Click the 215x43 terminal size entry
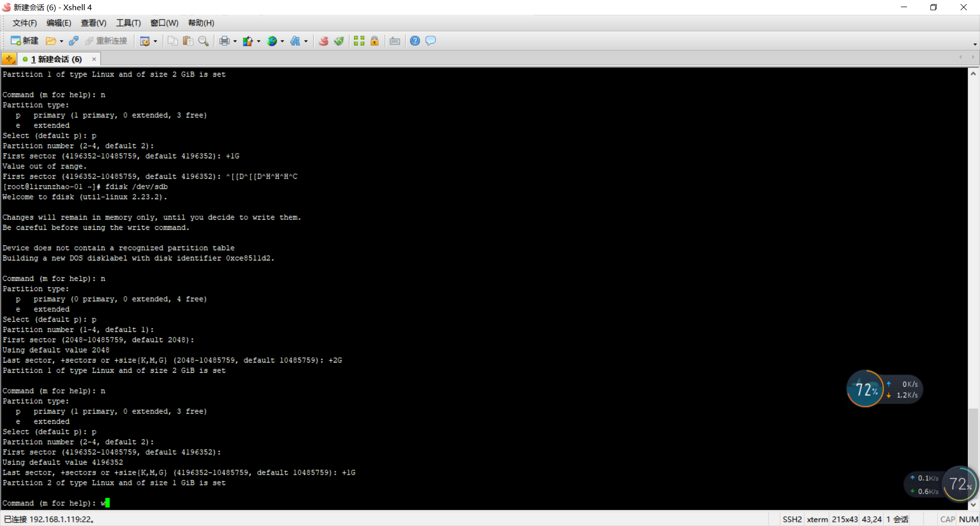This screenshot has height=526, width=980. click(x=845, y=519)
